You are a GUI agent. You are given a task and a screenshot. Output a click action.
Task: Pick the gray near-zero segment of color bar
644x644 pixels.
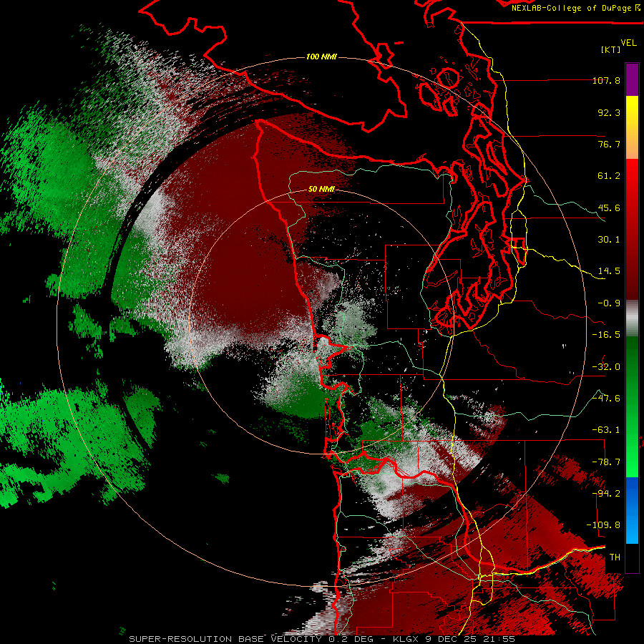pyautogui.click(x=632, y=318)
